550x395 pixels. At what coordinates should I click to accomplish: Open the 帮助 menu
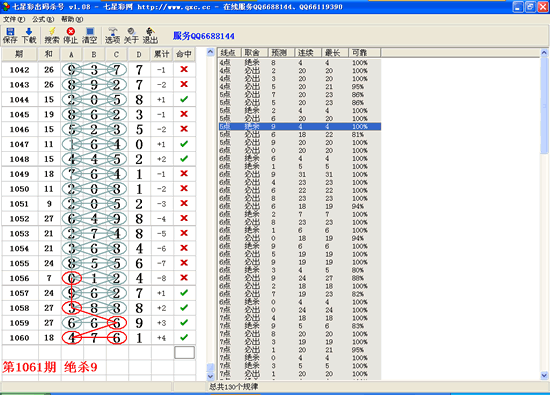click(x=72, y=19)
